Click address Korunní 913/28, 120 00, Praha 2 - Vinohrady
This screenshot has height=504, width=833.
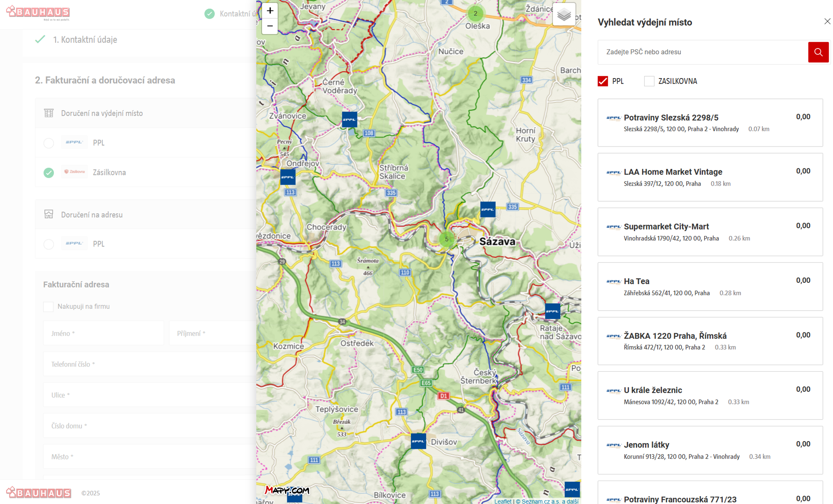coord(682,456)
